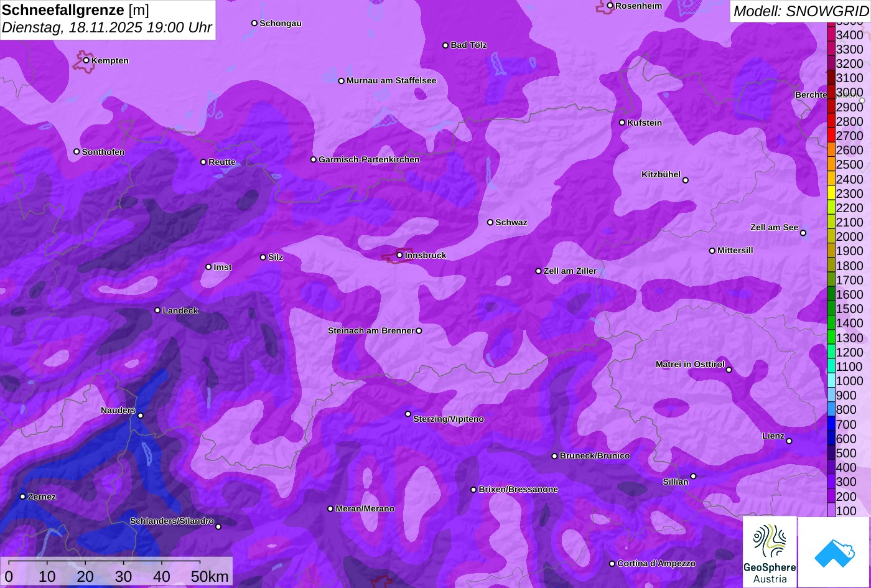
Task: Click the Bad Tölz location dot
Action: point(445,45)
